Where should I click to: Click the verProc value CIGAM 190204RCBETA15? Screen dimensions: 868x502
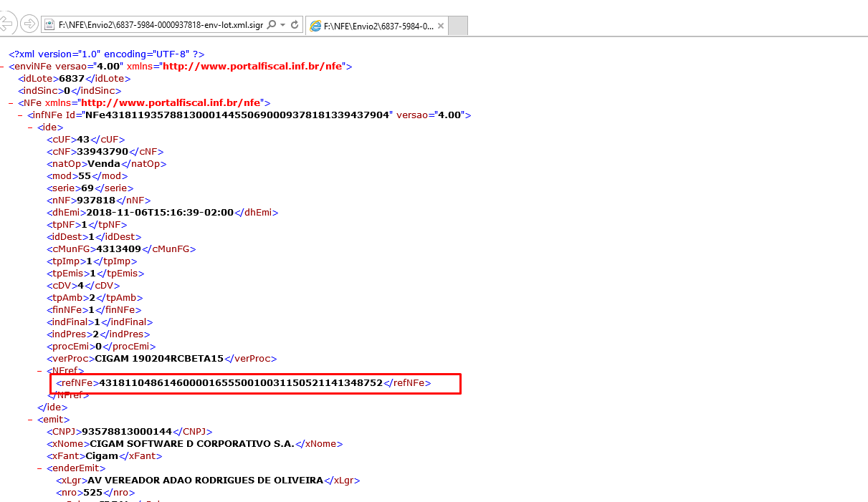coord(160,359)
